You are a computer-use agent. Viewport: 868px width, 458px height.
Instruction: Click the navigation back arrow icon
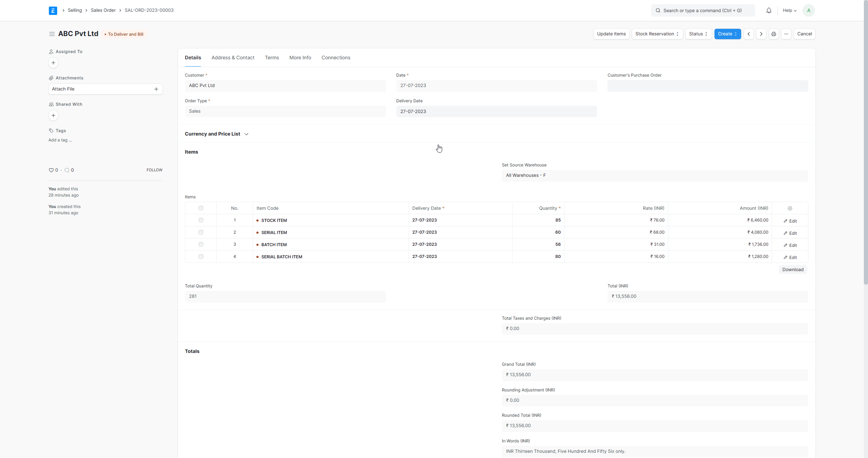tap(748, 34)
